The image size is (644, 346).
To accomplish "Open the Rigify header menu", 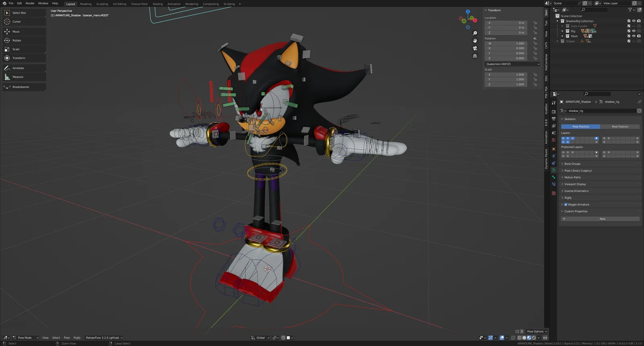I will point(77,338).
